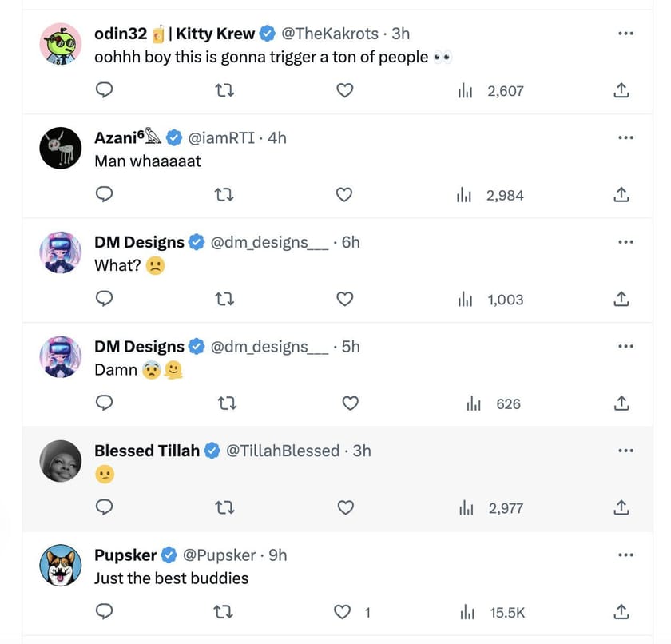
Task: Open the Pupsker display name link
Action: click(x=125, y=555)
